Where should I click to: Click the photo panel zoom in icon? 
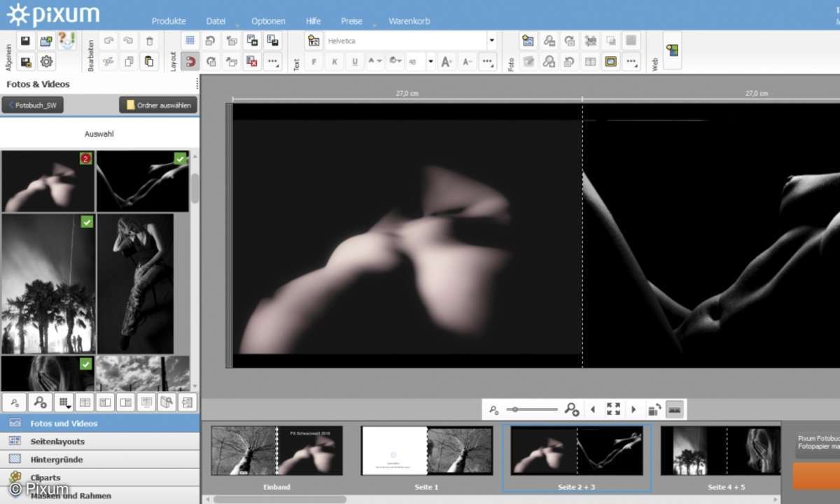tap(40, 402)
